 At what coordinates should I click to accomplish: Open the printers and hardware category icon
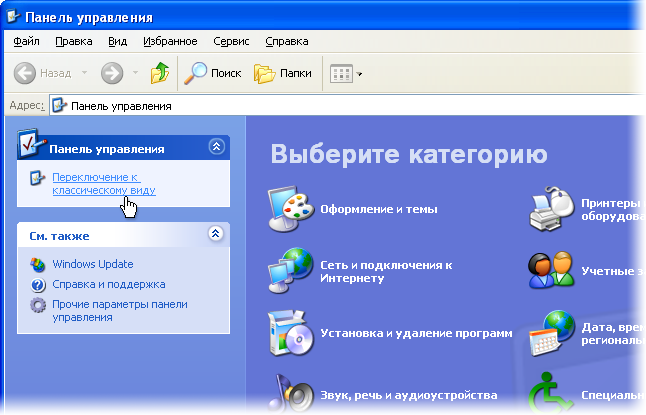pos(551,209)
